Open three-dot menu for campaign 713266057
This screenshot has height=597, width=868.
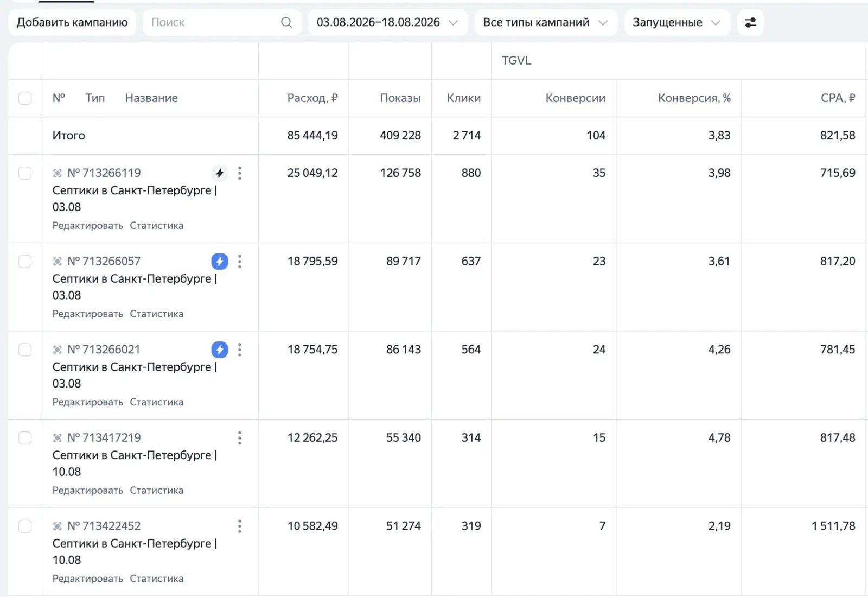pos(239,262)
